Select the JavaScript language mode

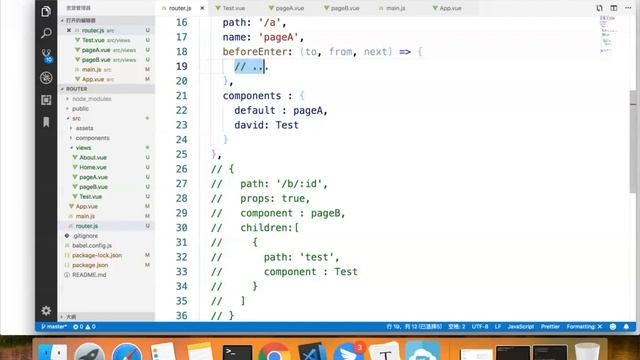point(520,327)
